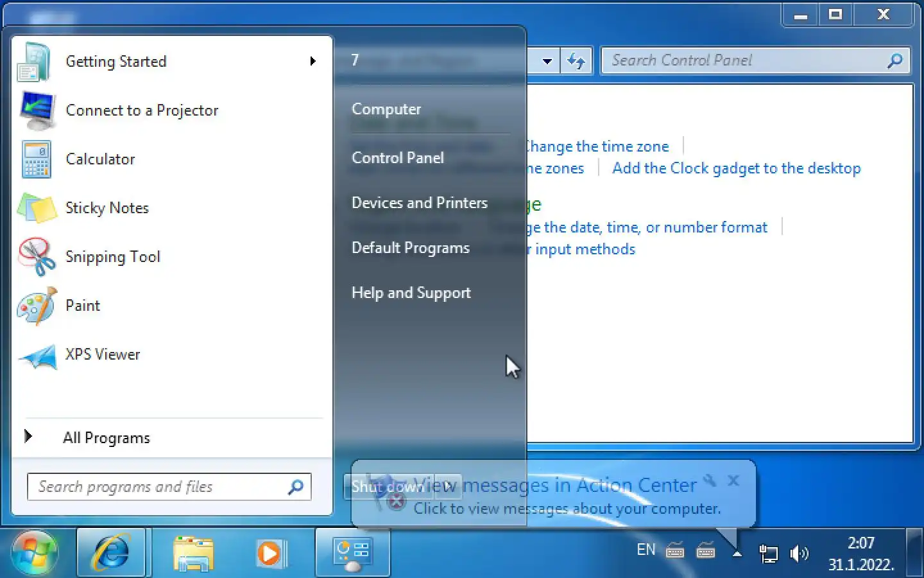Show hidden tray icons arrow

[737, 554]
